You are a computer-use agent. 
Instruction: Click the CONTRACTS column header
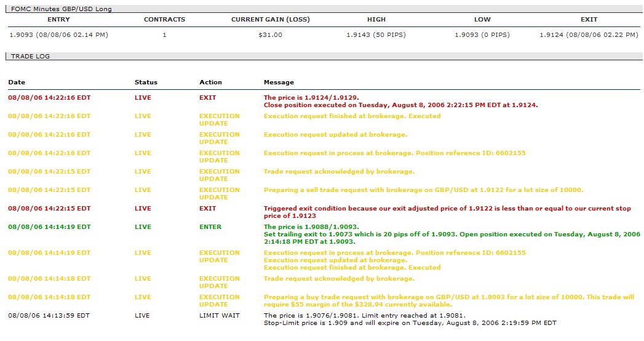164,19
